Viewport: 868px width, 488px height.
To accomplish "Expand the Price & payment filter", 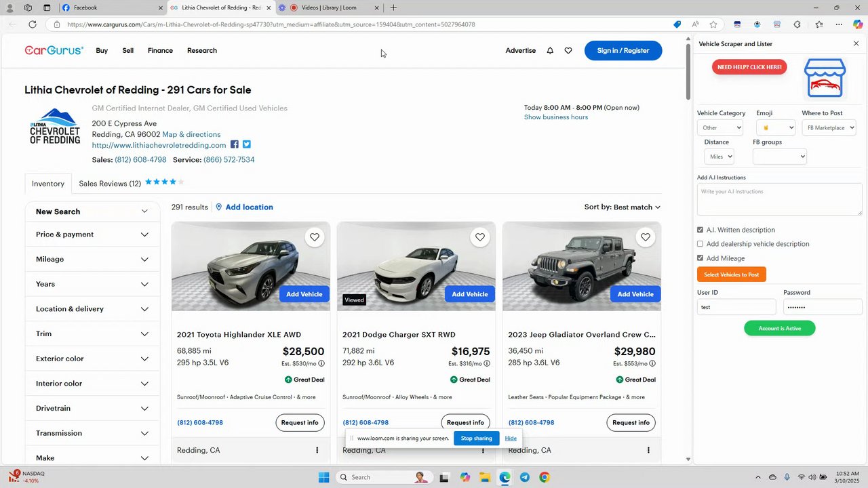I will click(92, 235).
